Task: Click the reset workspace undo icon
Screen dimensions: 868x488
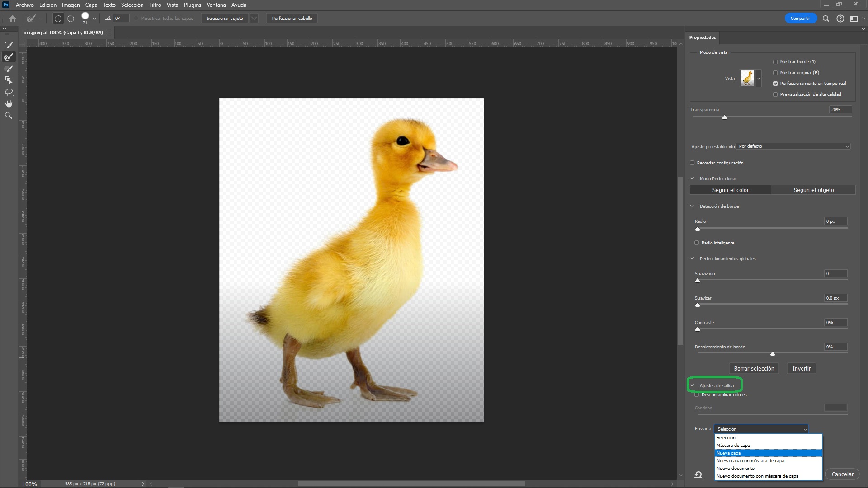Action: tap(698, 474)
